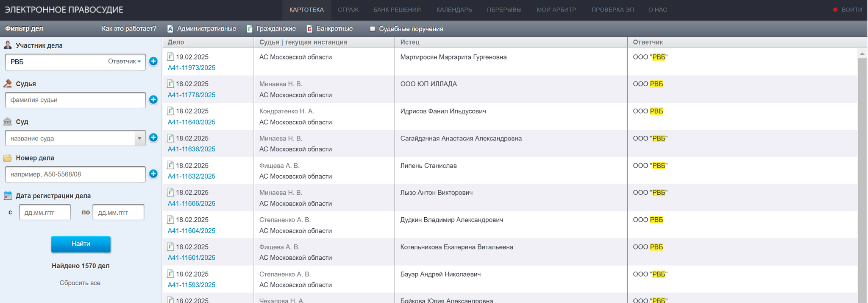This screenshot has height=303, width=868.
Task: Click the registration end date field
Action: point(118,212)
